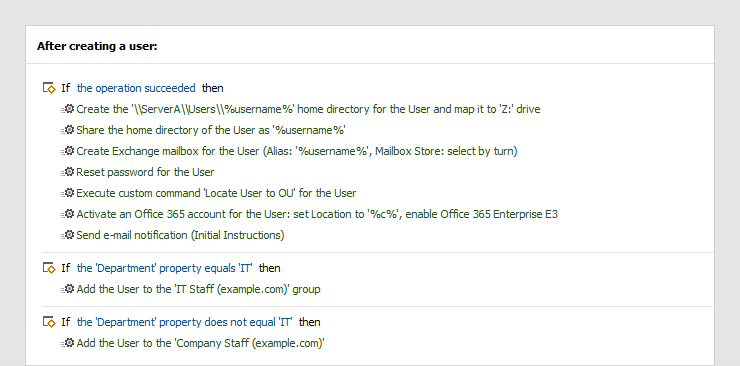This screenshot has width=740, height=366.
Task: Open the 'Department' property does not equal 'IT' link
Action: point(185,322)
